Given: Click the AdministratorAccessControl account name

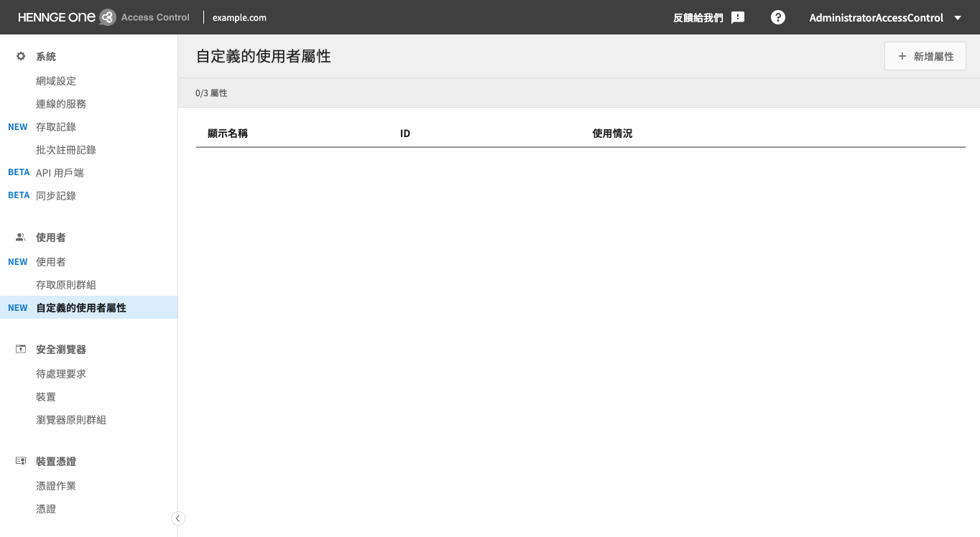Looking at the screenshot, I should (x=877, y=18).
